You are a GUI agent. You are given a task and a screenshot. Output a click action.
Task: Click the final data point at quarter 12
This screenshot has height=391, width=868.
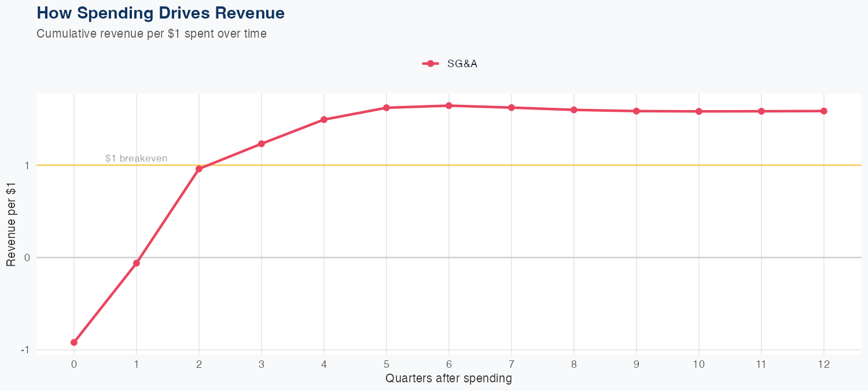[x=824, y=111]
